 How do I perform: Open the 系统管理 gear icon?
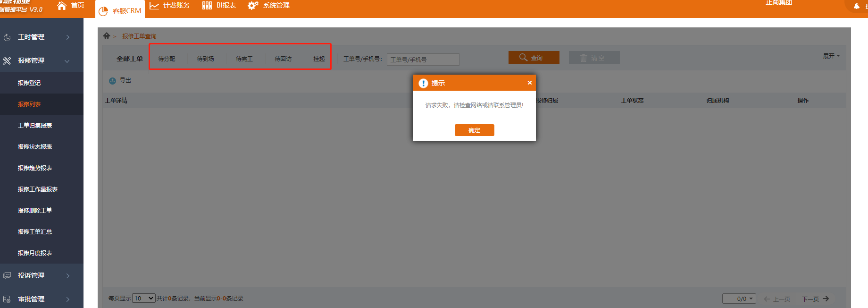pyautogui.click(x=253, y=6)
